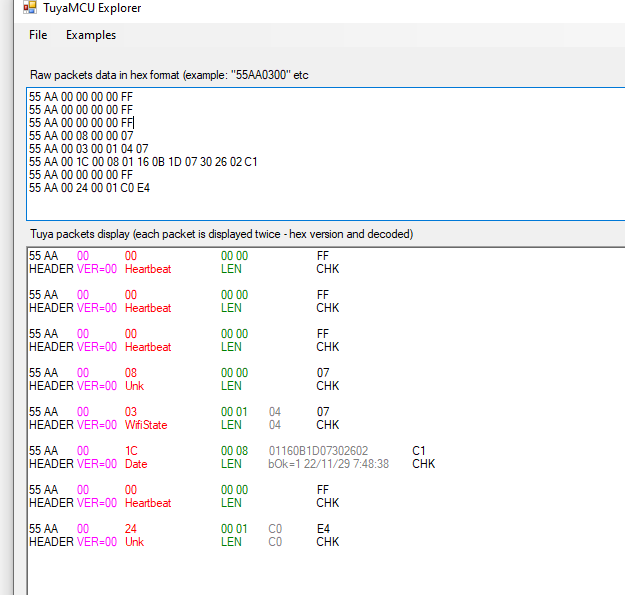The image size is (625, 595).
Task: Open the Examples menu
Action: click(x=91, y=35)
